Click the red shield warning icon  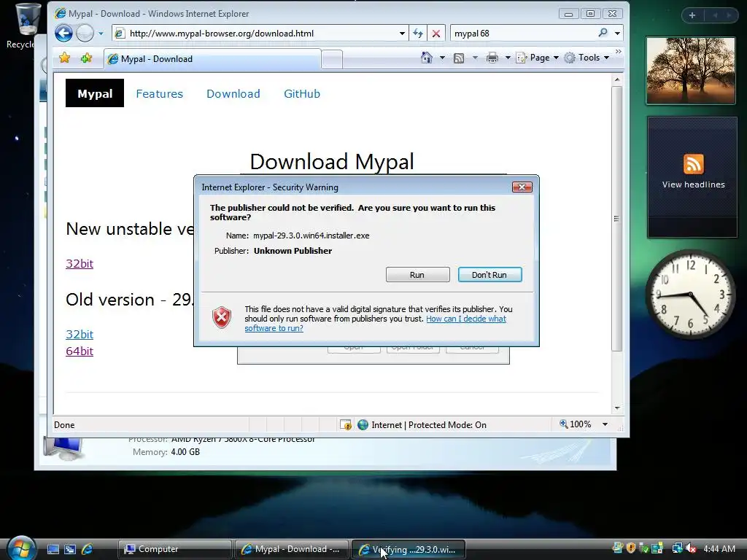[x=222, y=318]
